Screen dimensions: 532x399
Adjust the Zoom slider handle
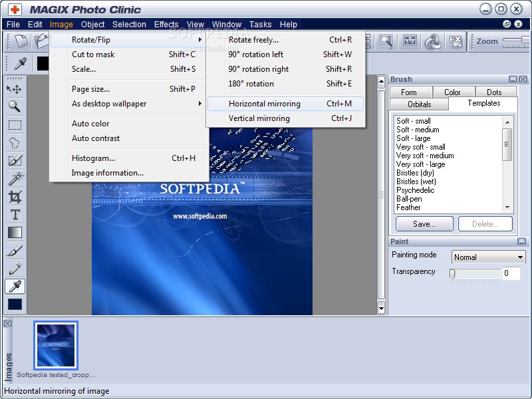click(x=525, y=40)
